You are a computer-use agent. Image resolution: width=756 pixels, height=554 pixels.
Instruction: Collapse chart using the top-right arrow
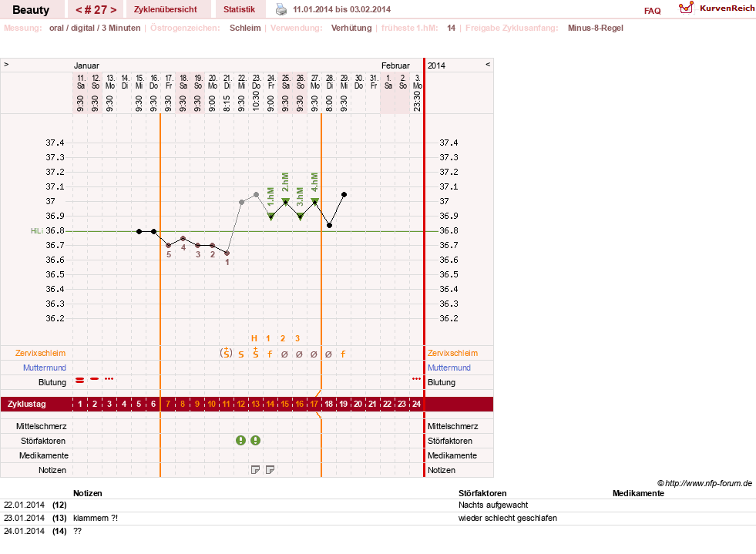click(488, 64)
